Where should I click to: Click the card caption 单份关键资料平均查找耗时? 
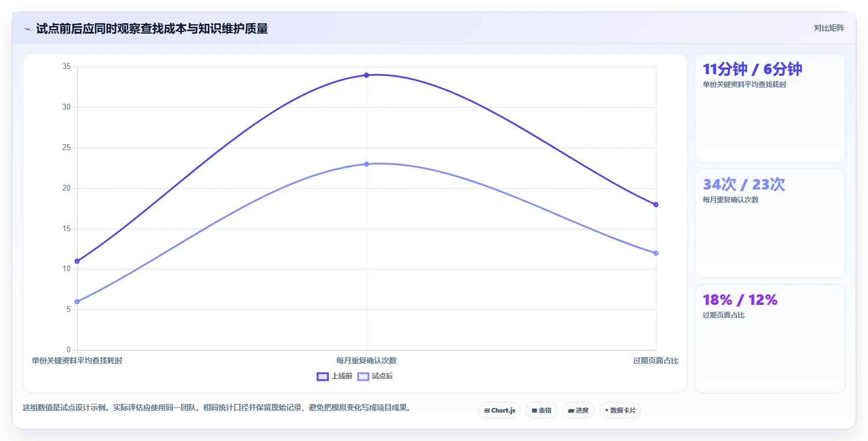pos(744,85)
